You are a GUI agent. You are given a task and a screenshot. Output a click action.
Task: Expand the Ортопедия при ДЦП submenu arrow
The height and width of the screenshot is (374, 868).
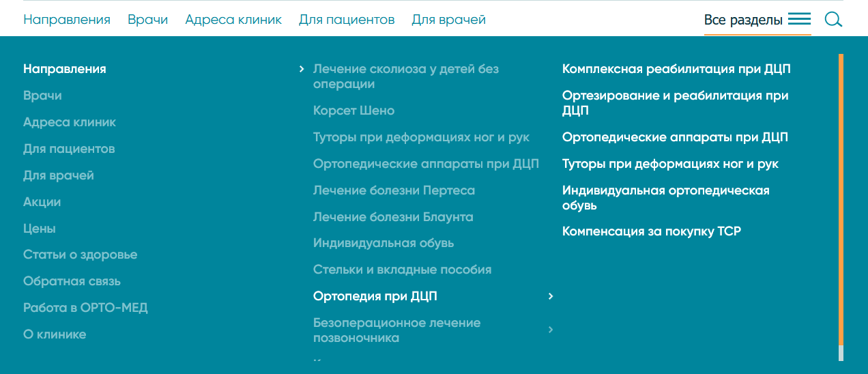pos(551,296)
